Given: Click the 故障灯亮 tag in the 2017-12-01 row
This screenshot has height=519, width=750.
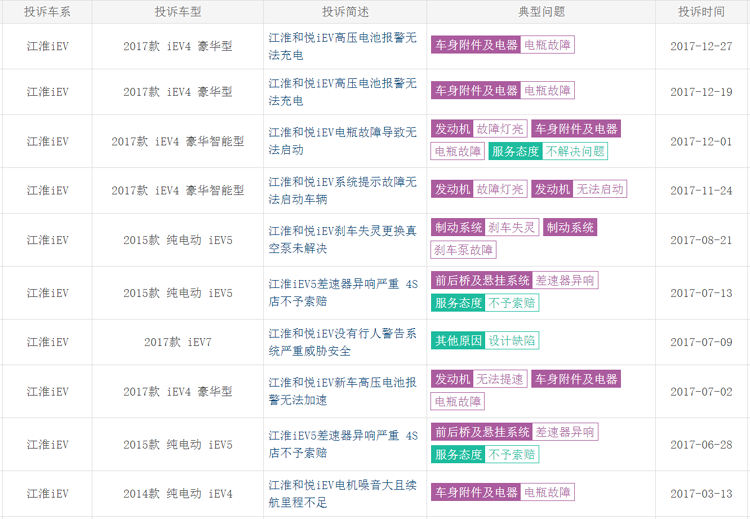Looking at the screenshot, I should pyautogui.click(x=500, y=129).
